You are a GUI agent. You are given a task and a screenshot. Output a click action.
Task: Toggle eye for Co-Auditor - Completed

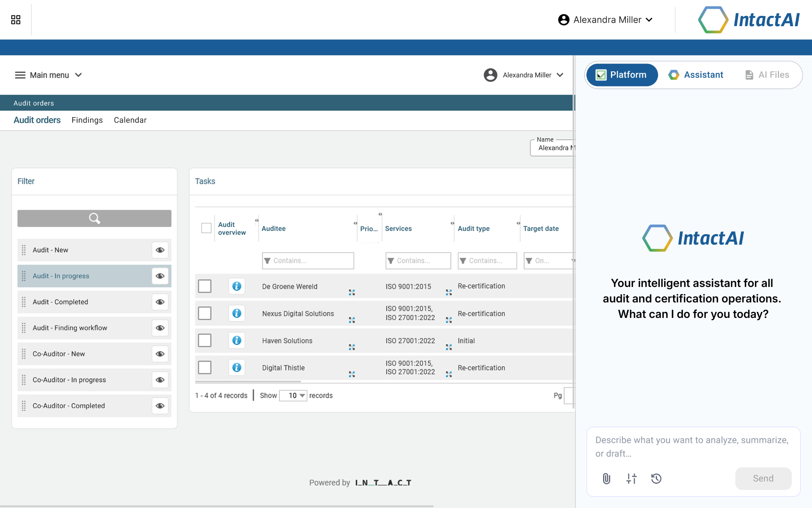[160, 406]
